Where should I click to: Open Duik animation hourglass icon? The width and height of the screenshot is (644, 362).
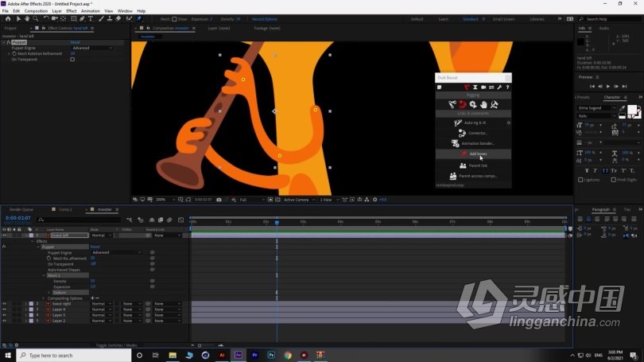click(475, 87)
